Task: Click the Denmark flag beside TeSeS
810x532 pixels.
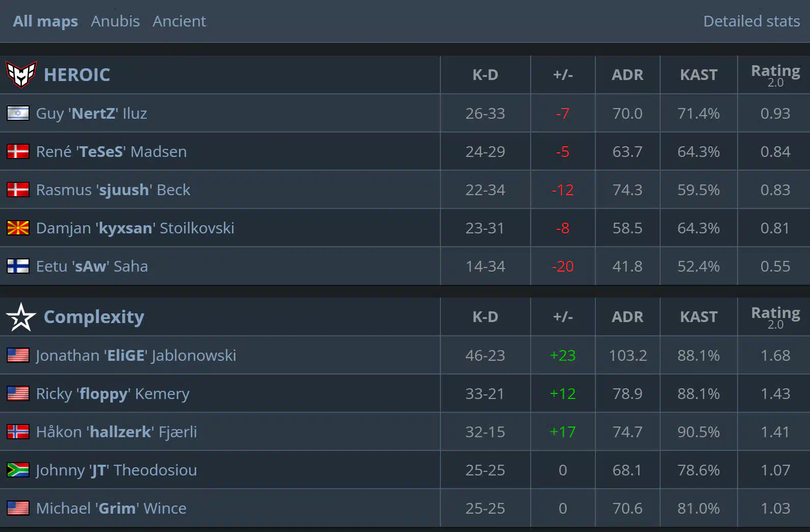Action: pos(18,151)
